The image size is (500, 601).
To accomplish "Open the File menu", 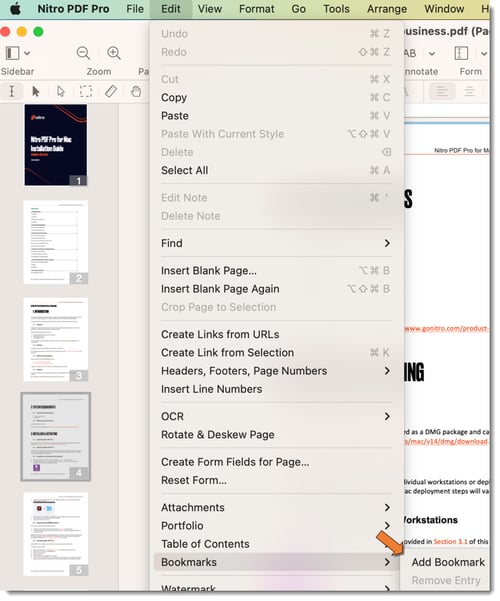I will (135, 9).
